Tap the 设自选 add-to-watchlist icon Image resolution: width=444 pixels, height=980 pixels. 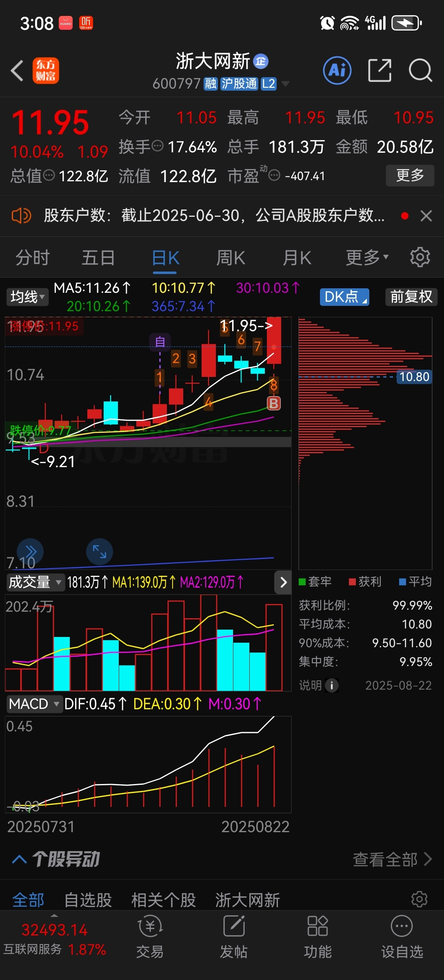(402, 937)
